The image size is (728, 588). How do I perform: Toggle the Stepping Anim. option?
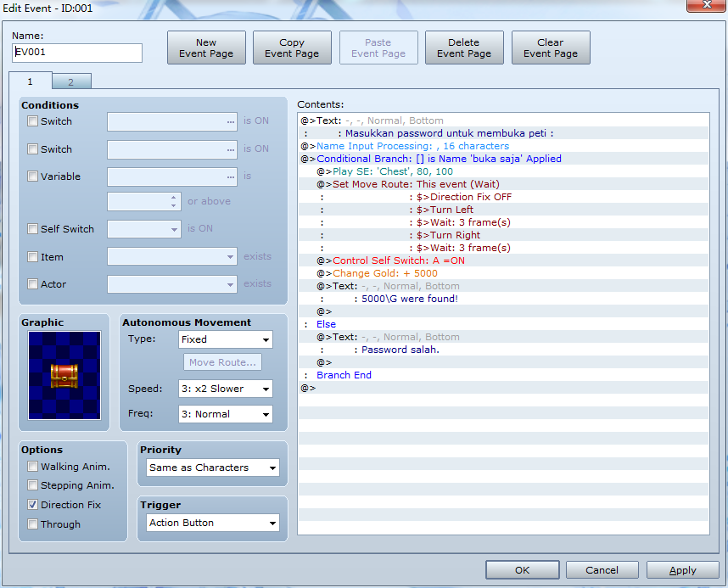32,485
